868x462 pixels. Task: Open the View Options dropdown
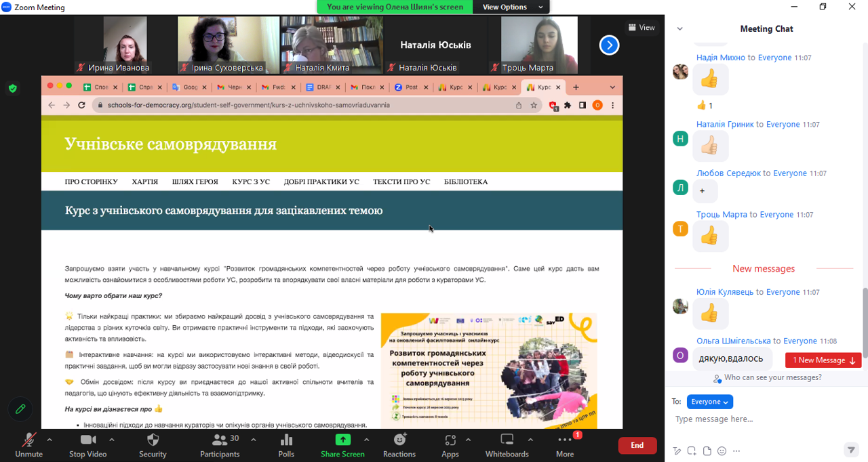click(x=512, y=7)
